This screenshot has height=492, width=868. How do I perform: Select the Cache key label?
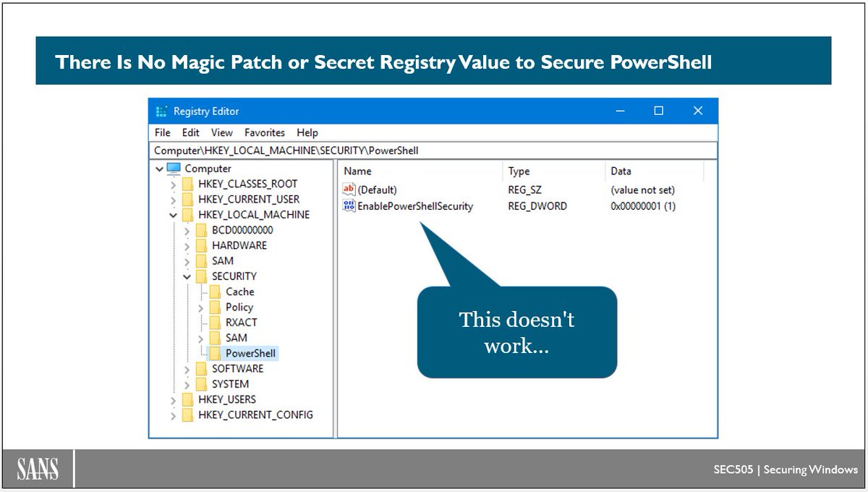(x=240, y=292)
